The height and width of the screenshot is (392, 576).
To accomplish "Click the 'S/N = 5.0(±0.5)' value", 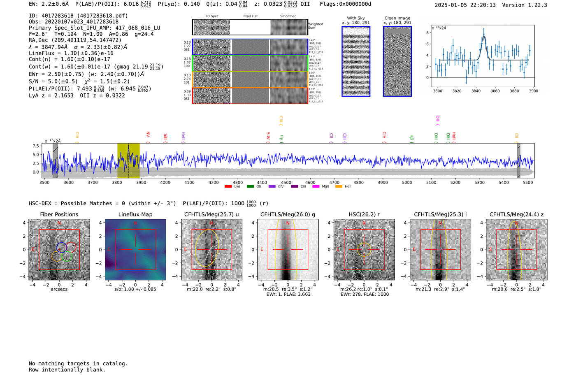I will (53, 81).
